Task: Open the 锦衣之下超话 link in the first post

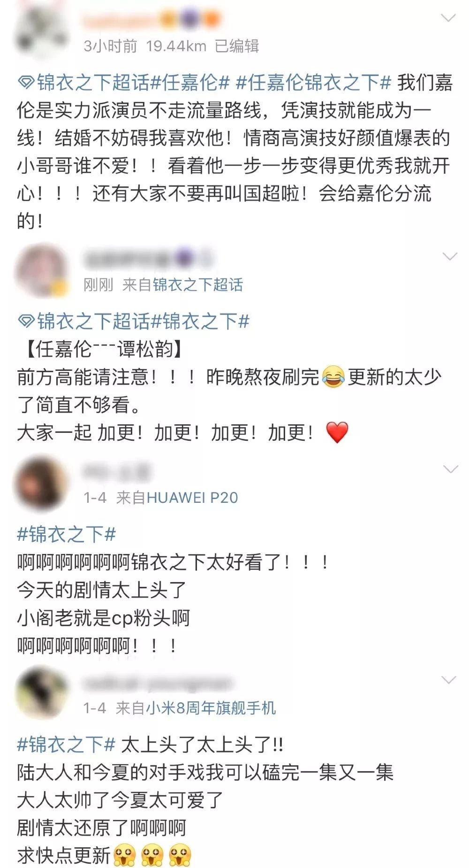Action: tap(93, 83)
